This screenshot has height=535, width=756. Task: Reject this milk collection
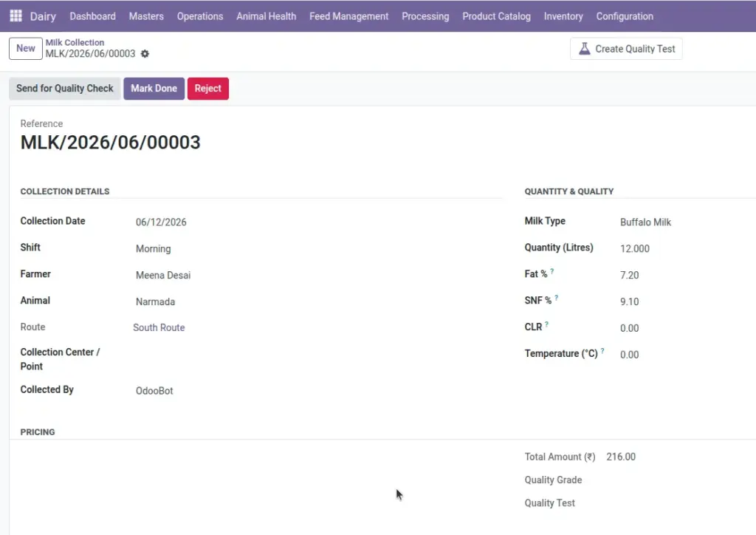point(207,88)
